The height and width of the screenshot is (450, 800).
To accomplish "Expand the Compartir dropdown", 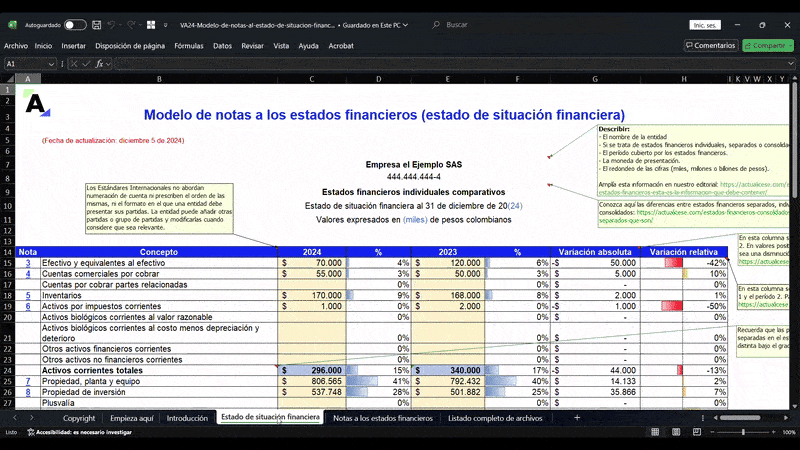I will pos(790,45).
